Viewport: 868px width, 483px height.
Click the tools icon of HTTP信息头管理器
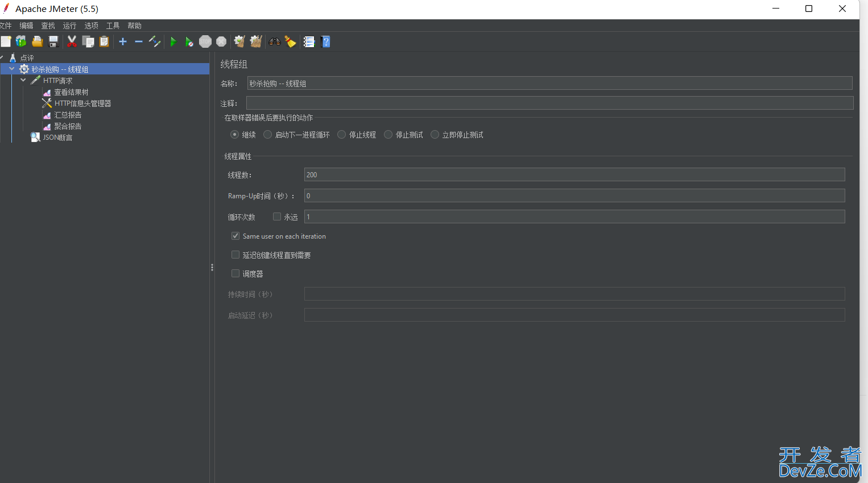tap(47, 103)
